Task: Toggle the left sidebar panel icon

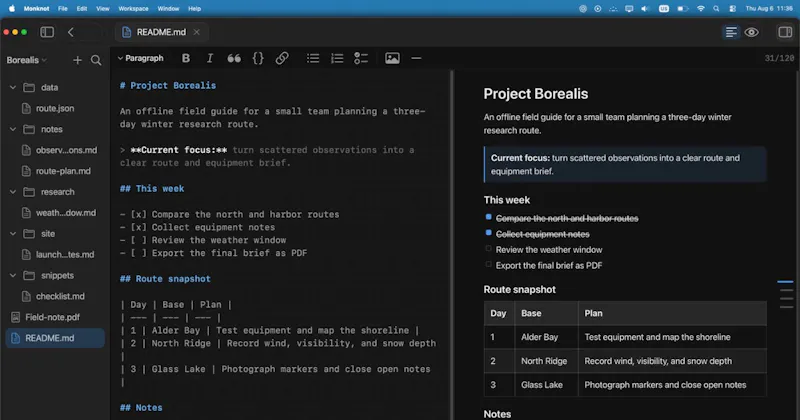Action: [47, 32]
